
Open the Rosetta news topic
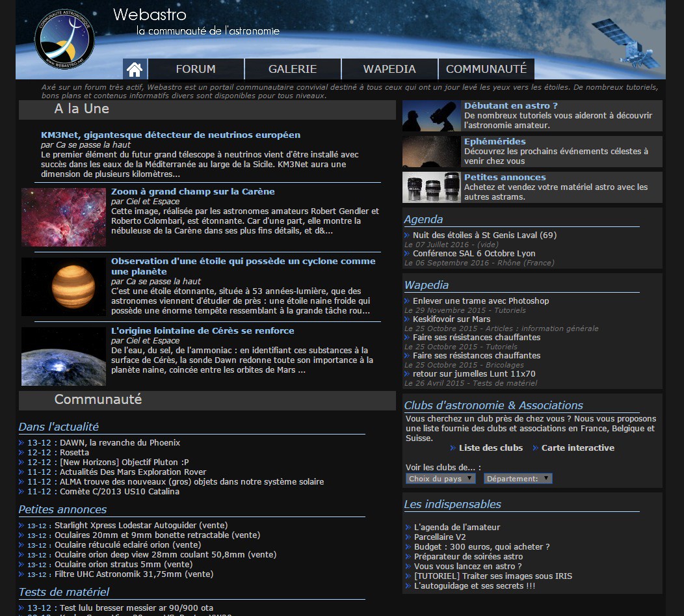point(74,452)
